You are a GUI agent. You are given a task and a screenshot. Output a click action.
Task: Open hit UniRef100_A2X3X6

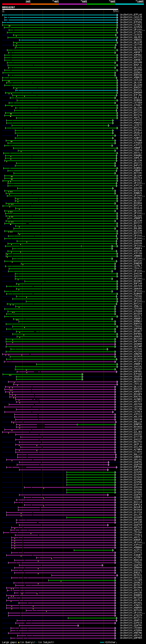pos(131,352)
